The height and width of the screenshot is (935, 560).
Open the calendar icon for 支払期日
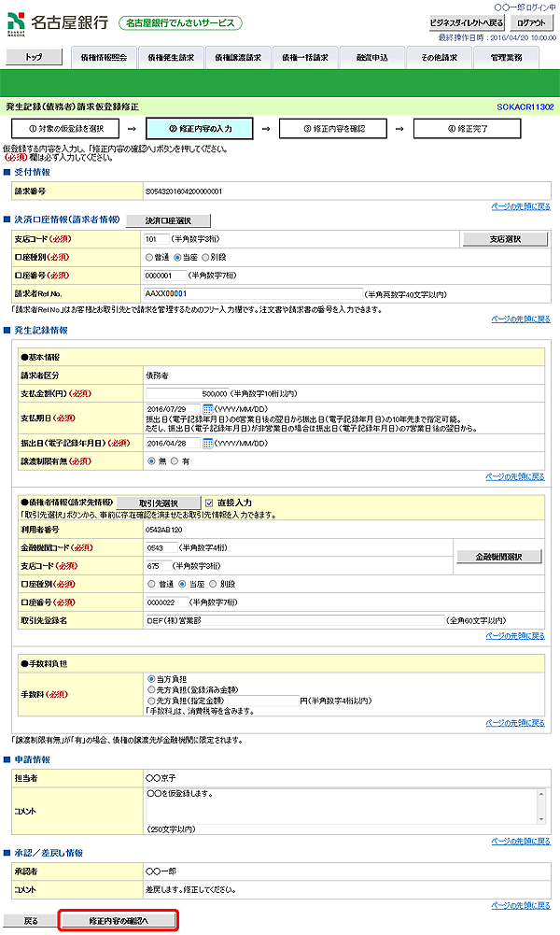(x=208, y=409)
